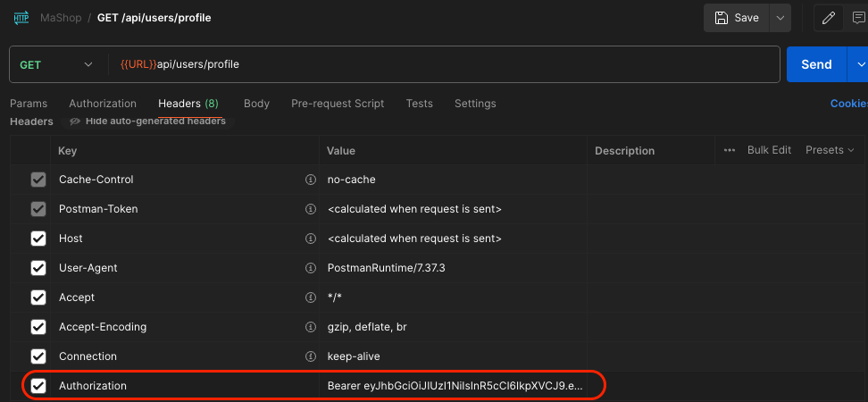Click the Connection value keep-alive
Viewport: 868px width, 402px height.
pyautogui.click(x=354, y=356)
